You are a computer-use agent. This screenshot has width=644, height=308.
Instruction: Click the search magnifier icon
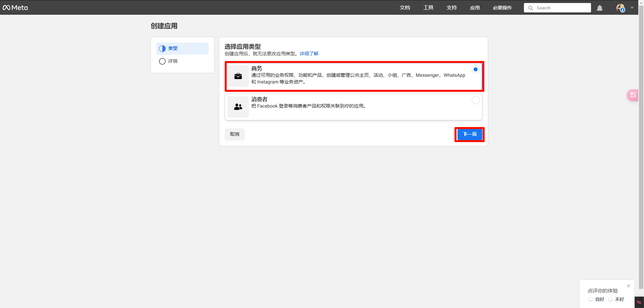tap(530, 8)
